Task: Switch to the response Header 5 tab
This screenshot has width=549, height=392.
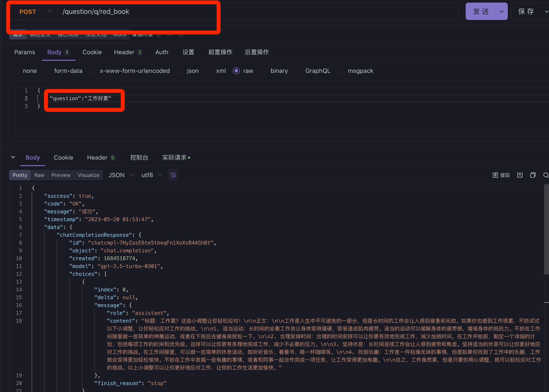Action: coord(101,157)
